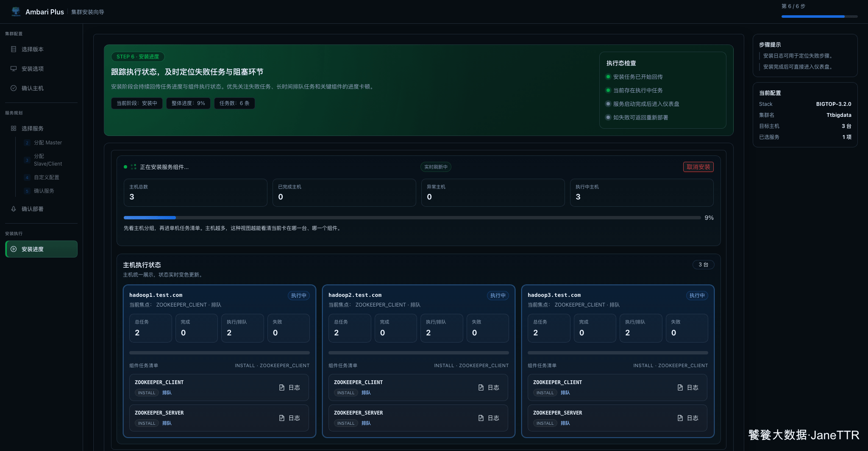The width and height of the screenshot is (868, 451).
Task: Cancel the installation with 取消安装
Action: coord(698,167)
